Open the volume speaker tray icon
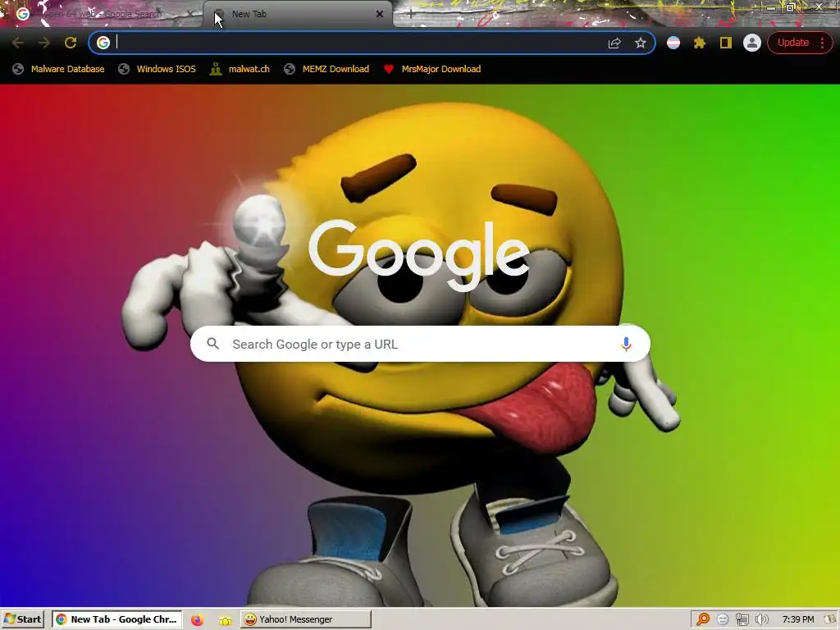The height and width of the screenshot is (630, 840). (x=761, y=620)
